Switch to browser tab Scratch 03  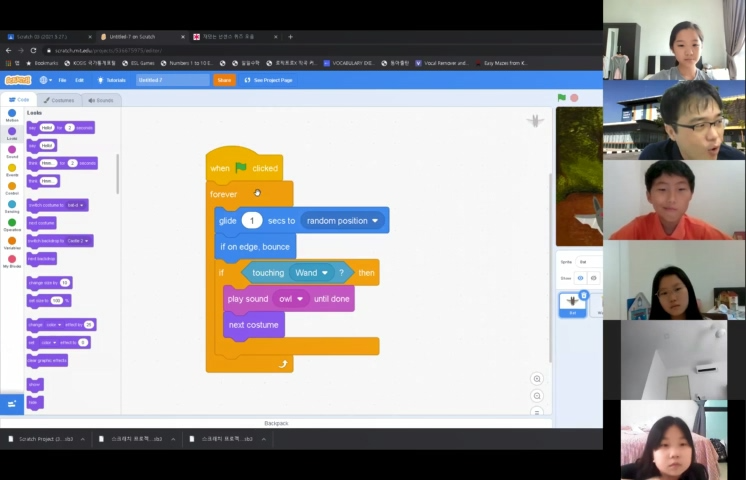pyautogui.click(x=47, y=37)
